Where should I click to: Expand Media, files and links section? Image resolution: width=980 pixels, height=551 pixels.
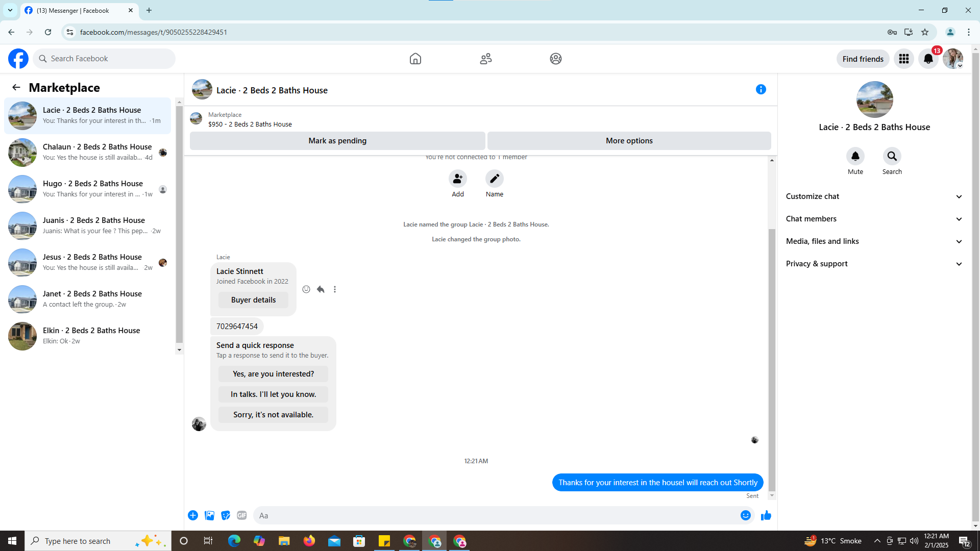(x=874, y=241)
